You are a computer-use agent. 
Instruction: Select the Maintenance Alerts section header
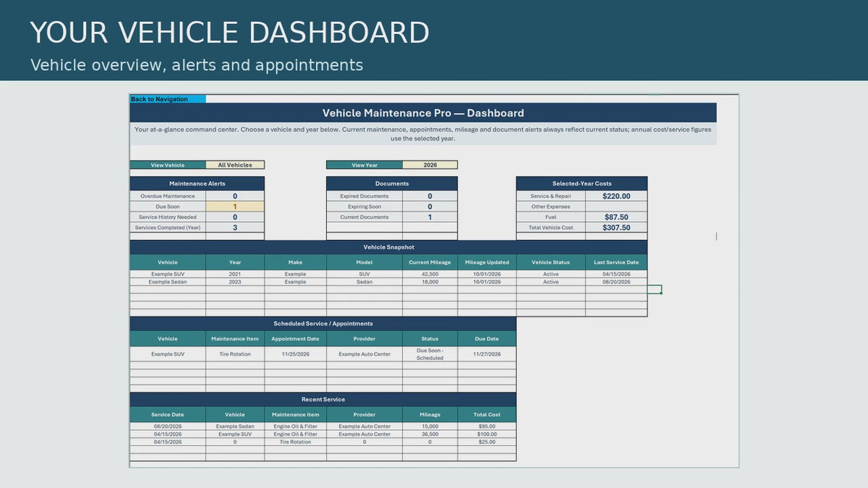(x=197, y=184)
